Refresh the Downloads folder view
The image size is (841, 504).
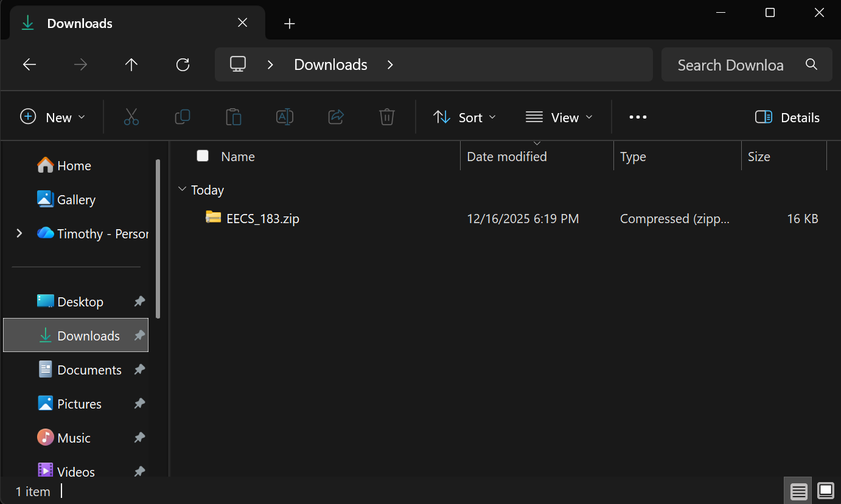tap(183, 64)
